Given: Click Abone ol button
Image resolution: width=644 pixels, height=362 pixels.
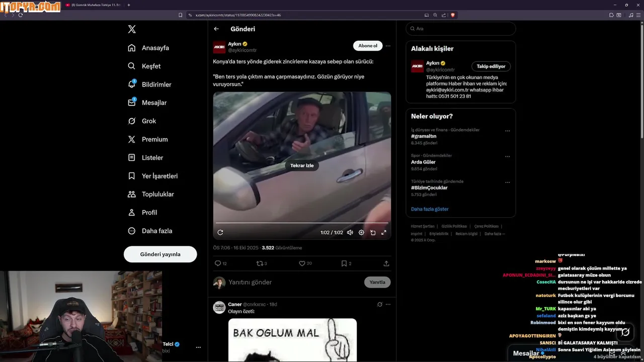Looking at the screenshot, I should [x=367, y=46].
